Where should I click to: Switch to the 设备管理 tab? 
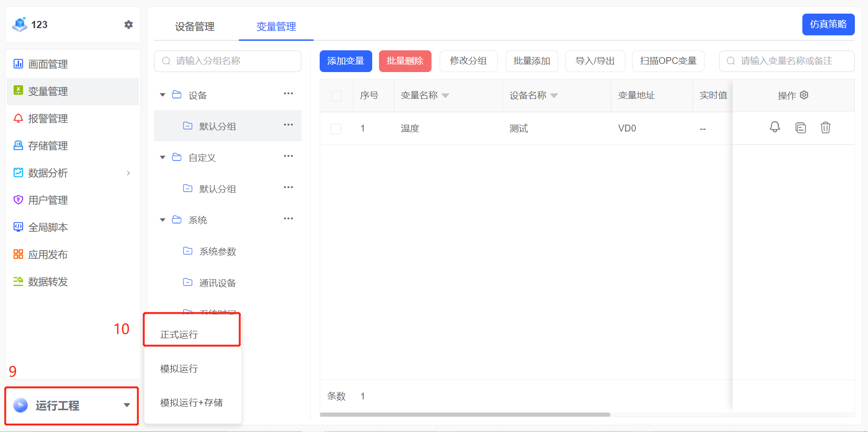coord(195,27)
